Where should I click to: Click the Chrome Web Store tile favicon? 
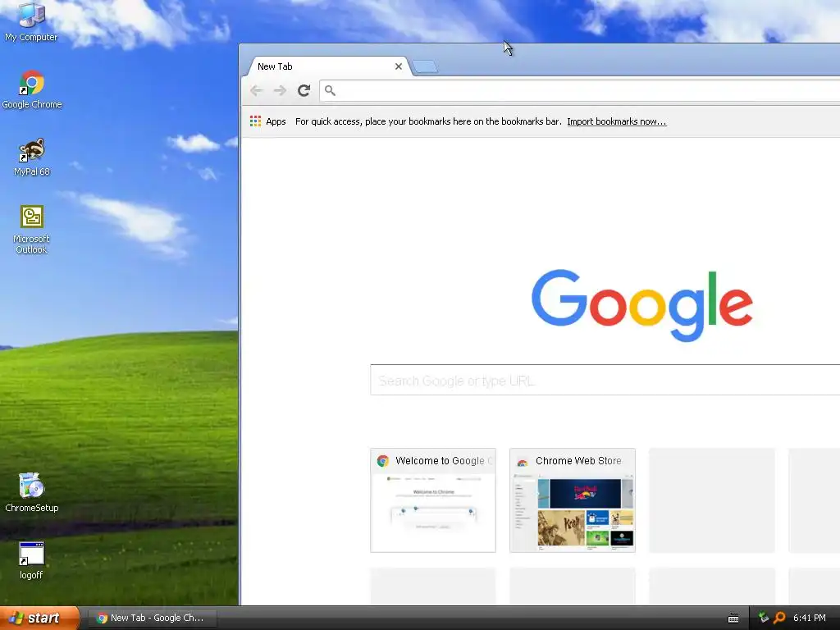(522, 461)
